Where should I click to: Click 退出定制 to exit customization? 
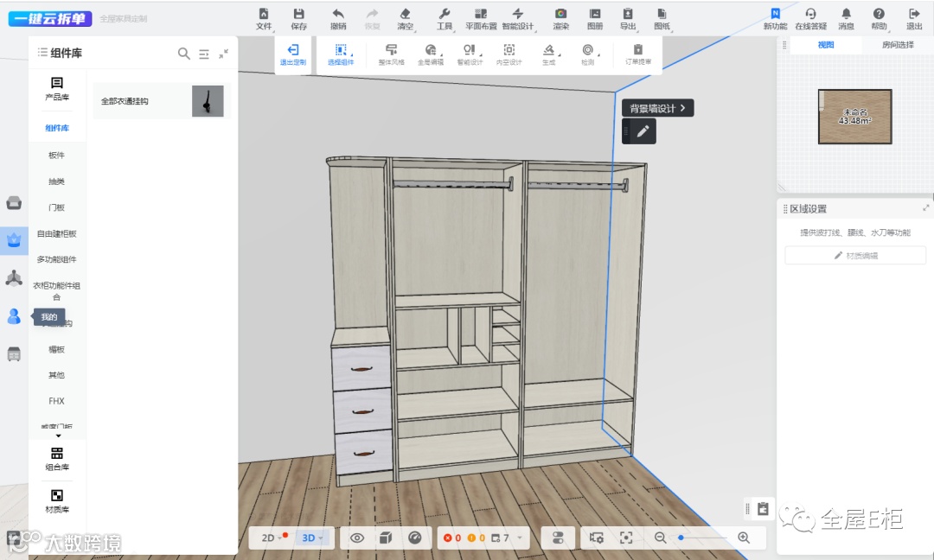(292, 54)
